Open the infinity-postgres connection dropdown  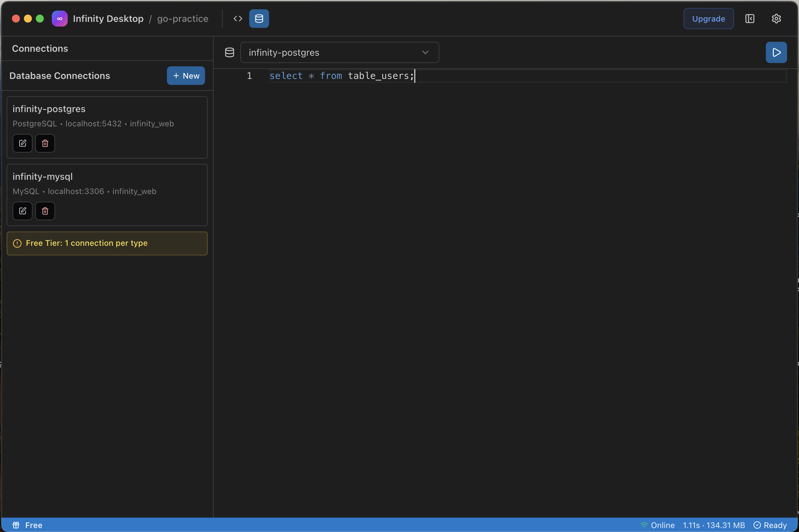(x=339, y=52)
